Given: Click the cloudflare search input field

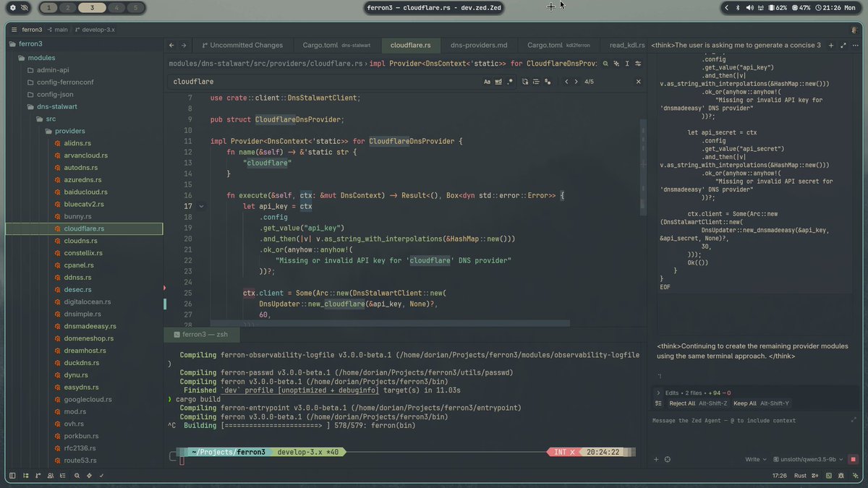Looking at the screenshot, I should point(324,82).
